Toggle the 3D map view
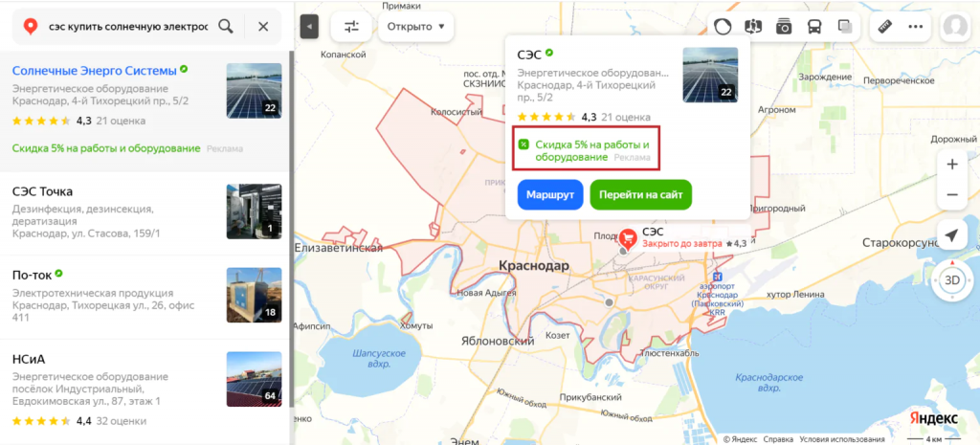Viewport: 980px width, 445px height. click(952, 280)
